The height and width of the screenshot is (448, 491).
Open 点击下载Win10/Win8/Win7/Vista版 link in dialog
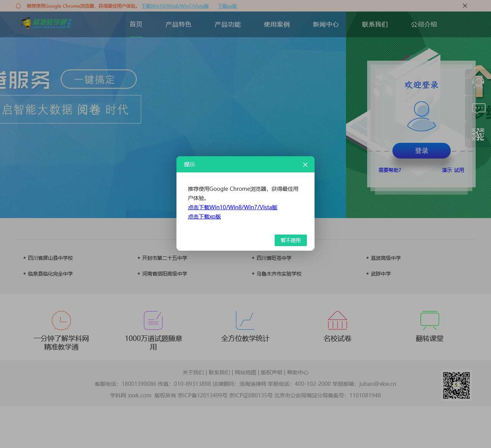[x=232, y=207]
